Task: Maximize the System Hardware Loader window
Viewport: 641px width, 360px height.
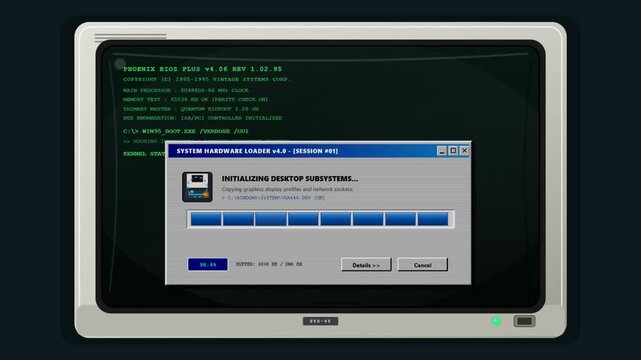Action: (x=453, y=151)
